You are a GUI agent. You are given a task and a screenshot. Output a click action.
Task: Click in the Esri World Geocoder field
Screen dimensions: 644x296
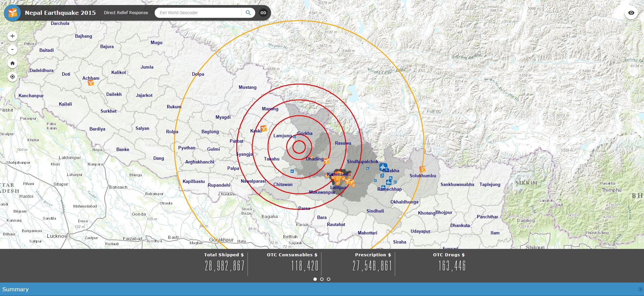tap(198, 13)
